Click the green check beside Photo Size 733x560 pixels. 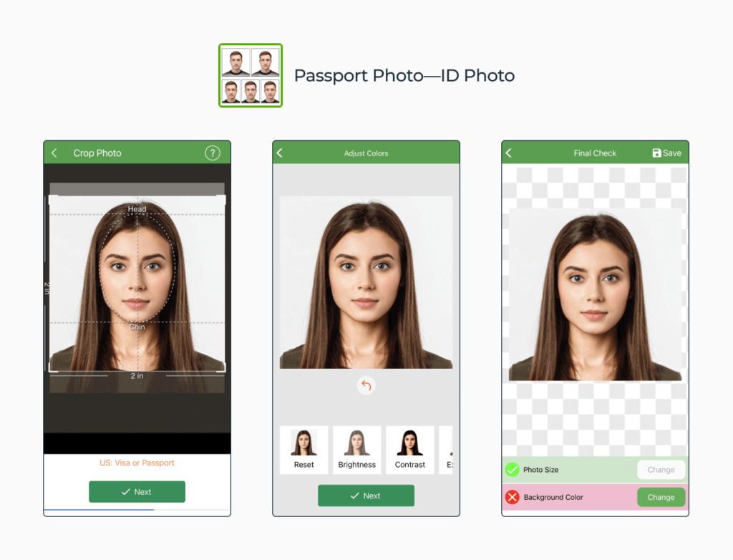pyautogui.click(x=511, y=470)
